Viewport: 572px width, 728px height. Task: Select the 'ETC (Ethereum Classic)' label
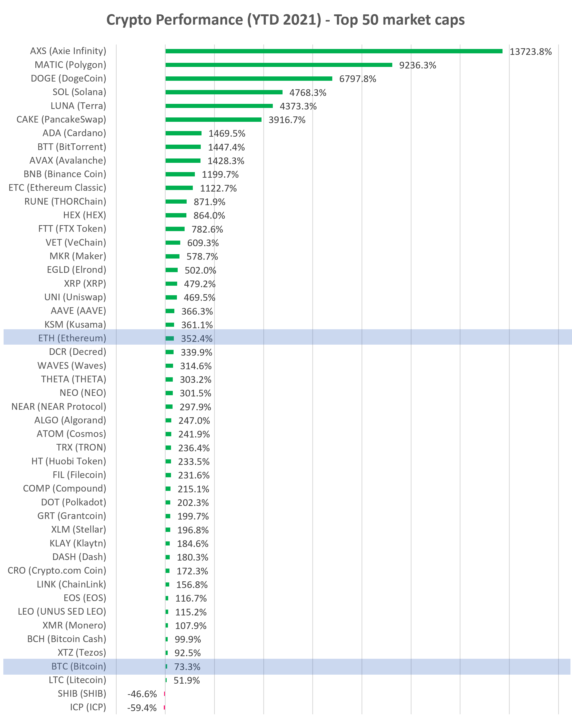(57, 187)
